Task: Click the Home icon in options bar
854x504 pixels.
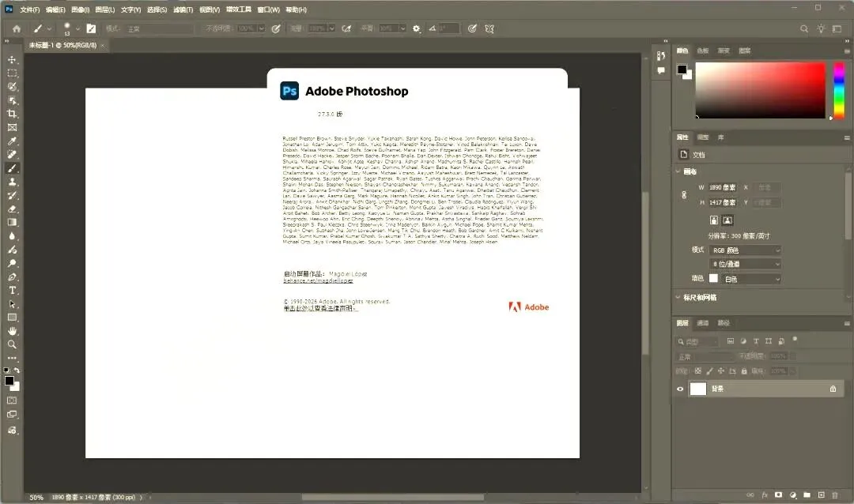Action: pyautogui.click(x=17, y=29)
